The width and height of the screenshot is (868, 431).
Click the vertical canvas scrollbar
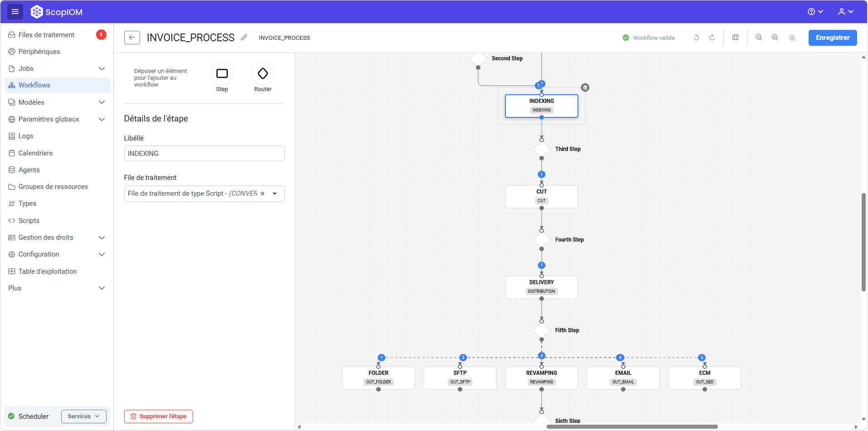click(x=863, y=242)
